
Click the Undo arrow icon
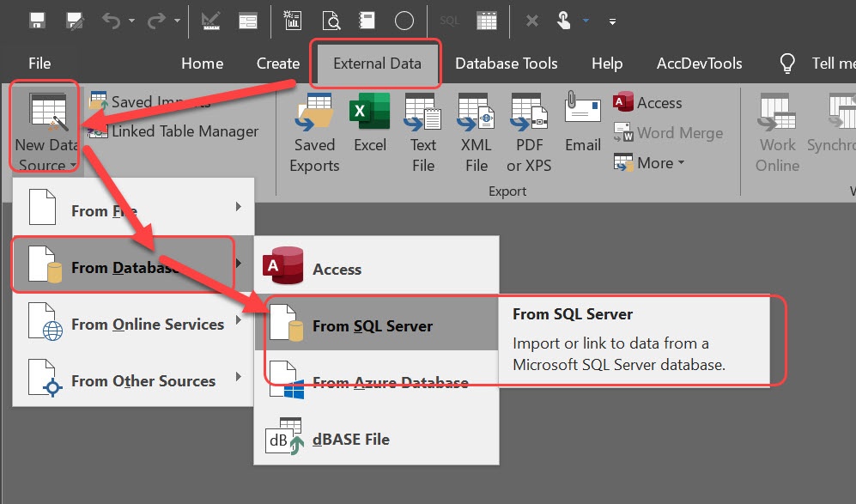(x=111, y=21)
